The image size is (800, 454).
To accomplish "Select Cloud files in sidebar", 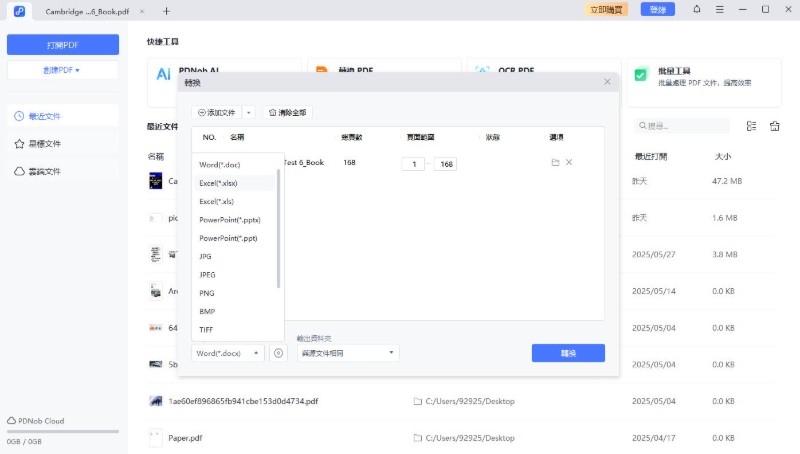I will click(x=63, y=171).
